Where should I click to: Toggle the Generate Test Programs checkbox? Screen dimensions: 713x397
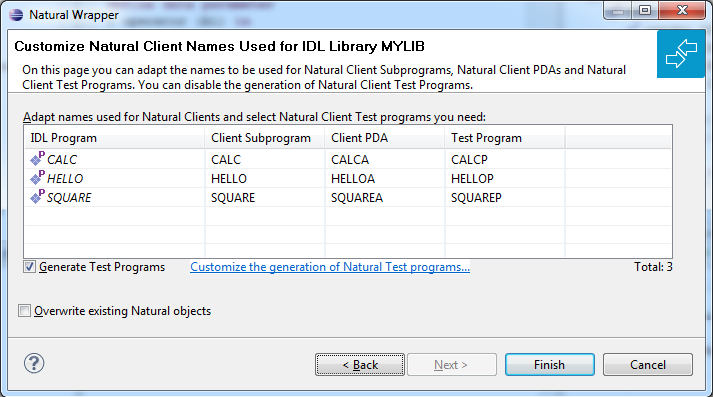[29, 267]
